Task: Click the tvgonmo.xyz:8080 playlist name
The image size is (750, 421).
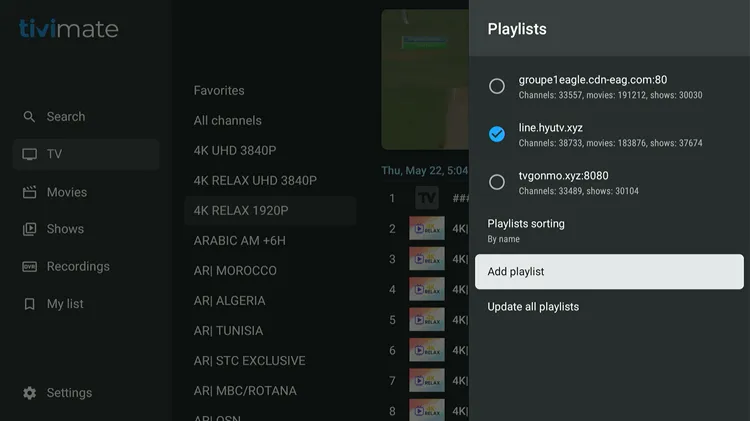Action: pyautogui.click(x=563, y=176)
